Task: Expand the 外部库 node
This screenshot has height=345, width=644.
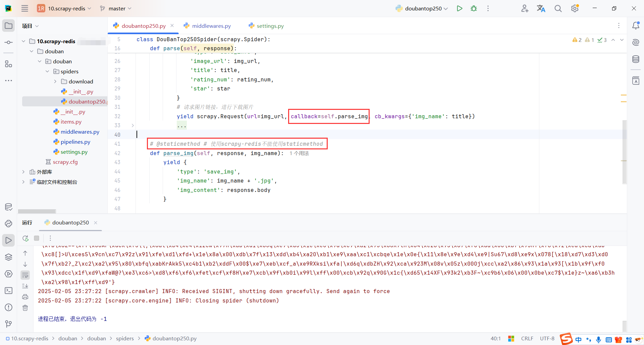Action: 23,172
